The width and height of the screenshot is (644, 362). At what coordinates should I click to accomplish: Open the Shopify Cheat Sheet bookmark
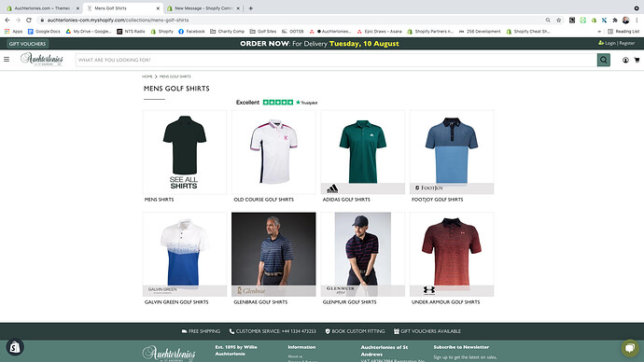[x=527, y=31]
